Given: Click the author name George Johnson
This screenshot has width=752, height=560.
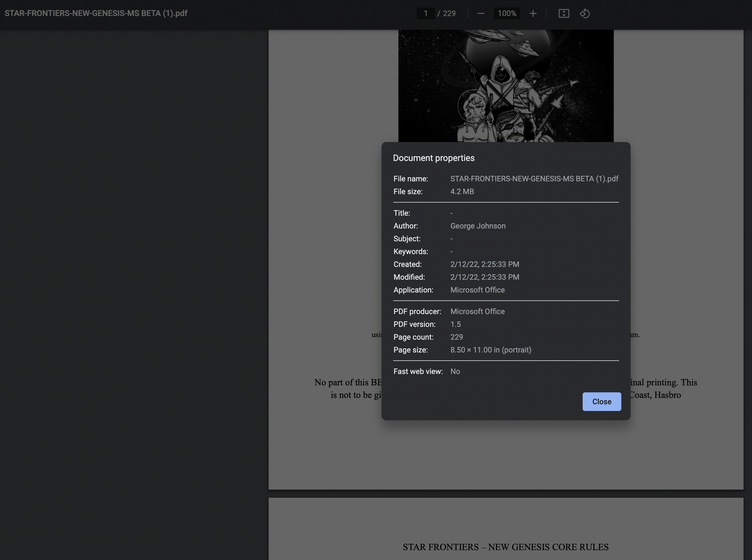Looking at the screenshot, I should (478, 226).
